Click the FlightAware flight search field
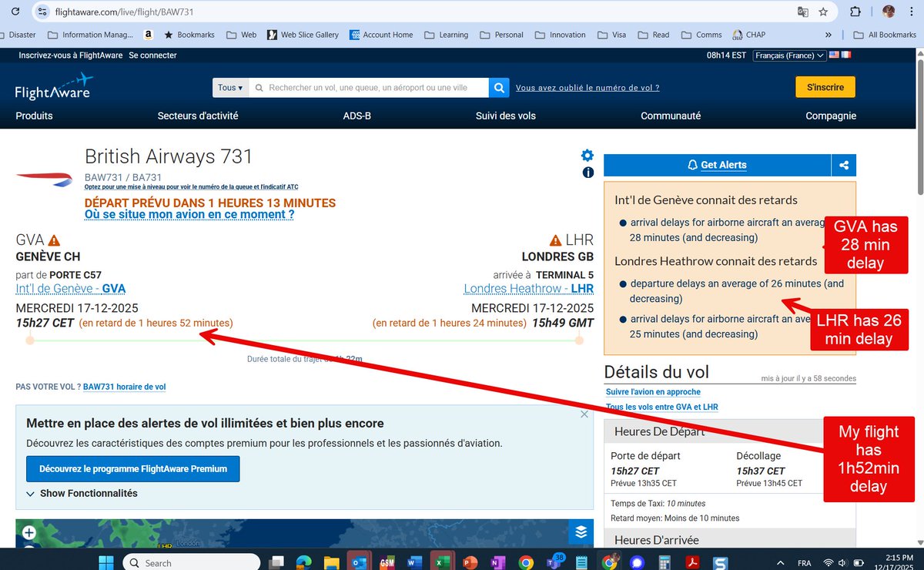924x570 pixels. (x=370, y=88)
